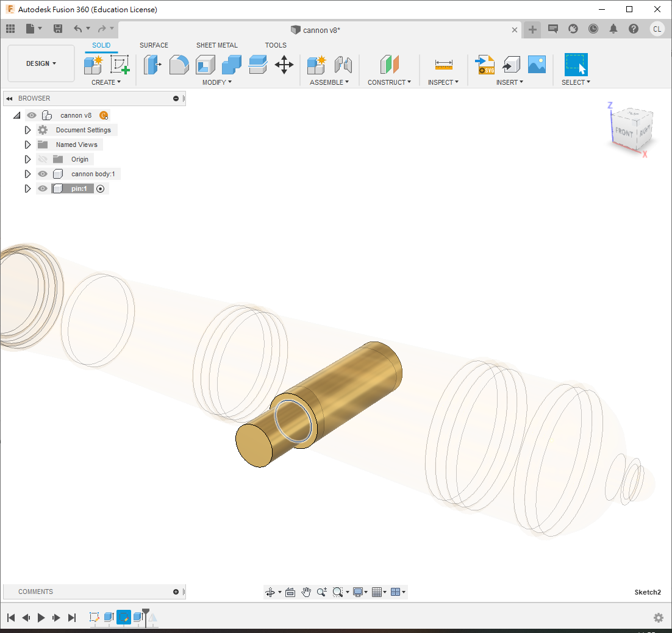This screenshot has height=633, width=672.
Task: Expand the Named Views folder
Action: point(27,145)
